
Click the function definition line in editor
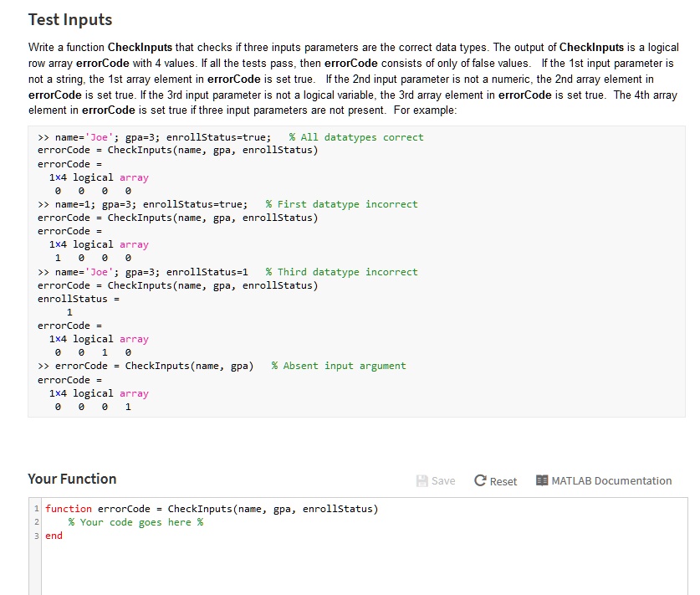coord(212,509)
